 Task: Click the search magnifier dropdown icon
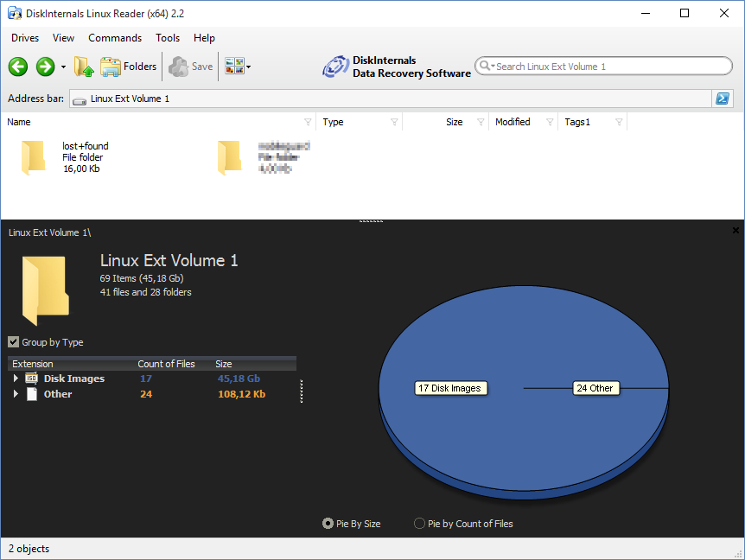click(486, 66)
